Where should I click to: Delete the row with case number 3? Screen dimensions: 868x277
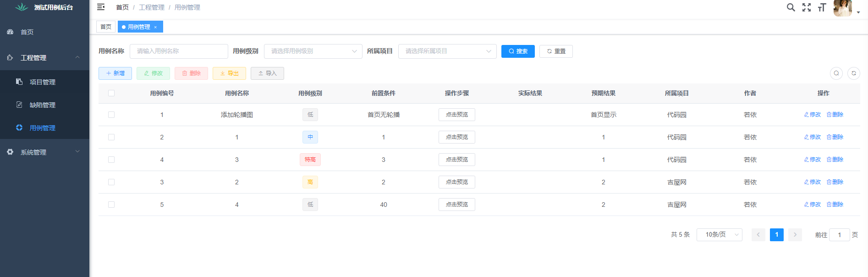pyautogui.click(x=835, y=182)
